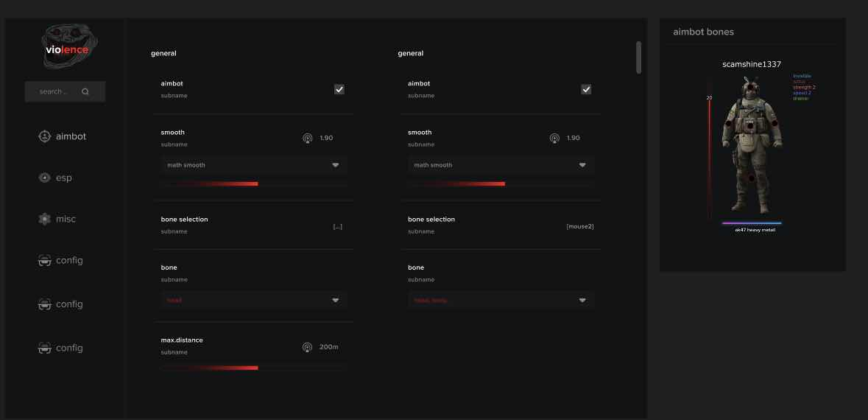This screenshot has width=868, height=420.
Task: Click the right column bone selection label
Action: tap(431, 219)
